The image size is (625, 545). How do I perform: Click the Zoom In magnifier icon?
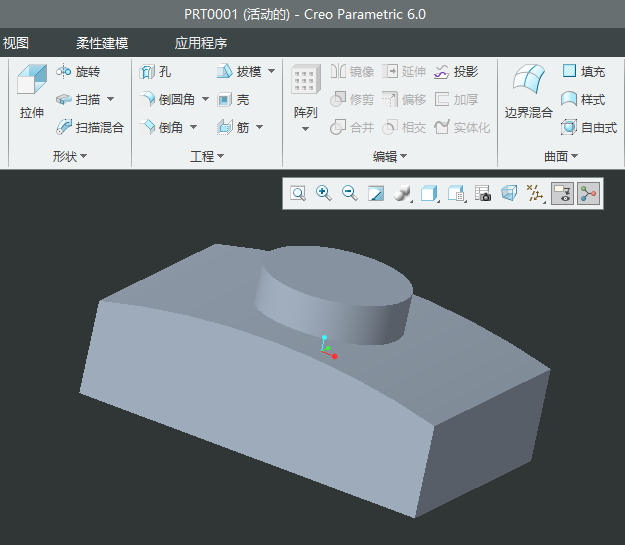324,193
